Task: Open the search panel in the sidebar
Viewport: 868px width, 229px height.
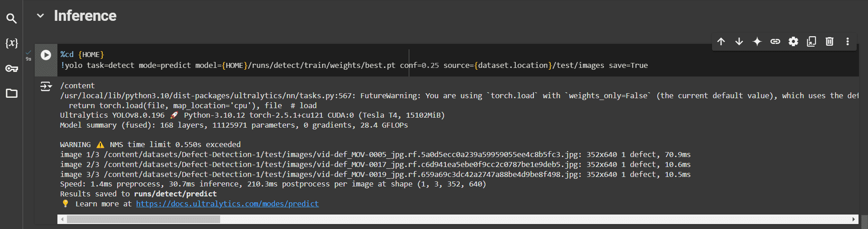Action: (x=11, y=19)
